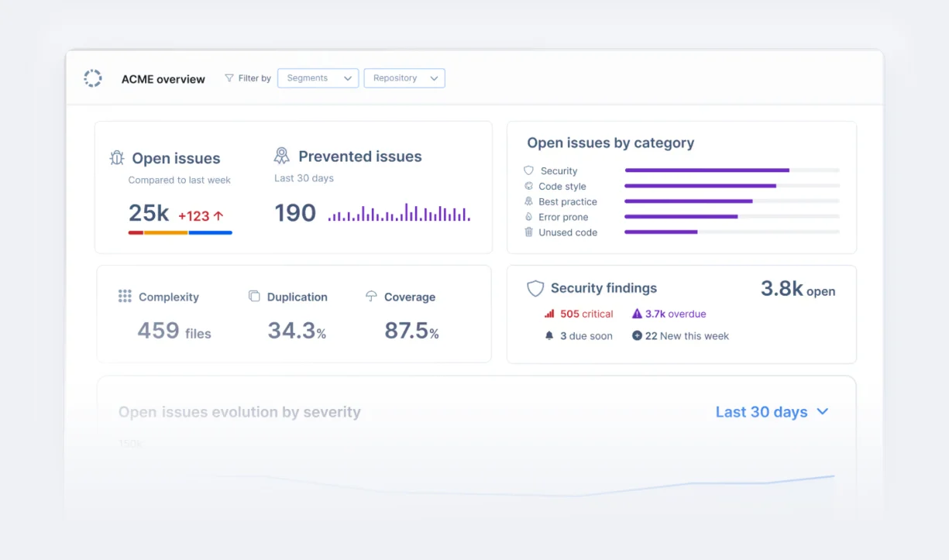The width and height of the screenshot is (949, 560).
Task: Click the 3 due soon text
Action: pos(586,336)
